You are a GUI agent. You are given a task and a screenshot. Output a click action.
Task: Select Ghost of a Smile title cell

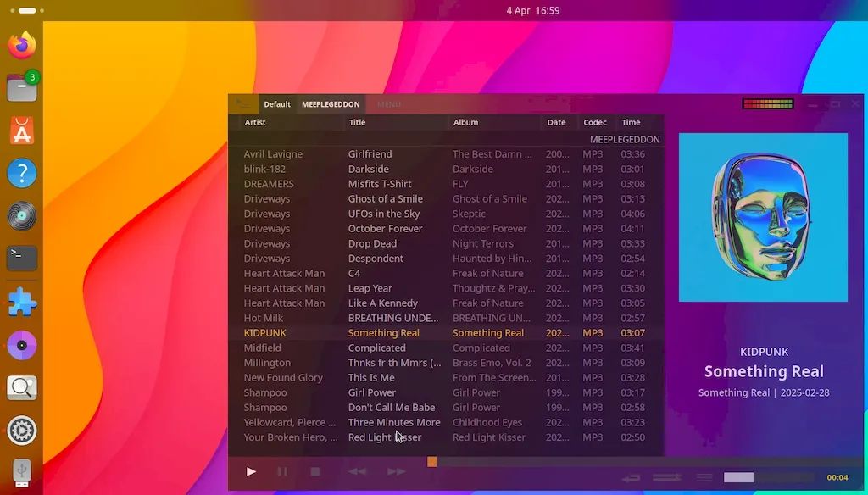386,199
